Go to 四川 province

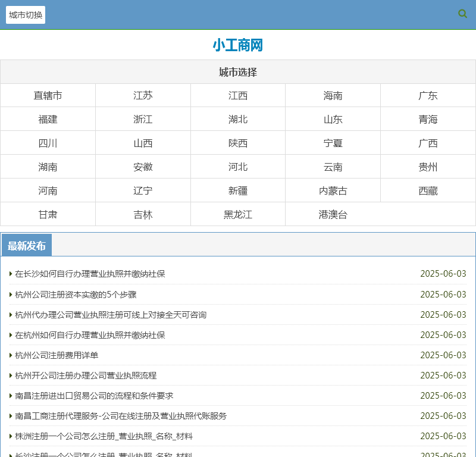(48, 143)
